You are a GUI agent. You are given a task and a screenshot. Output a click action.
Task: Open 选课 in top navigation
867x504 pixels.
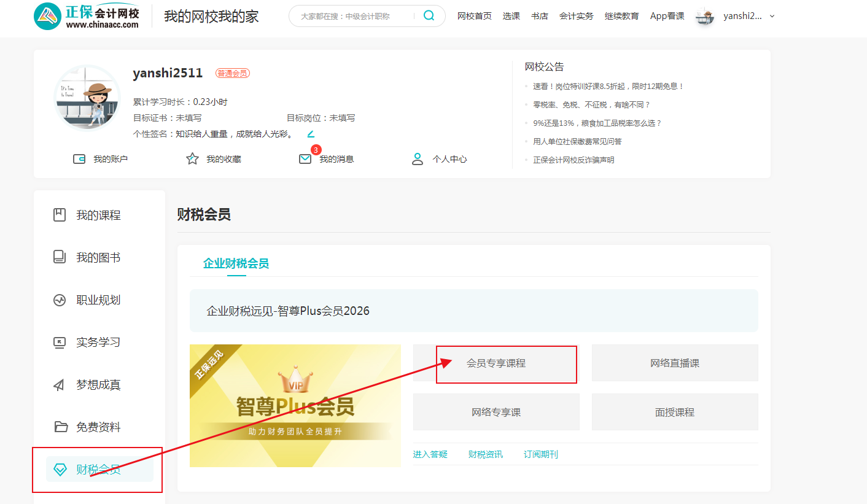pos(511,16)
